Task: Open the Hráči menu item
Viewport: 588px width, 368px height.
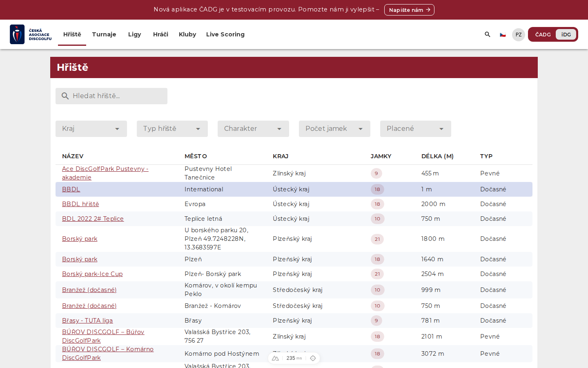Action: [160, 34]
